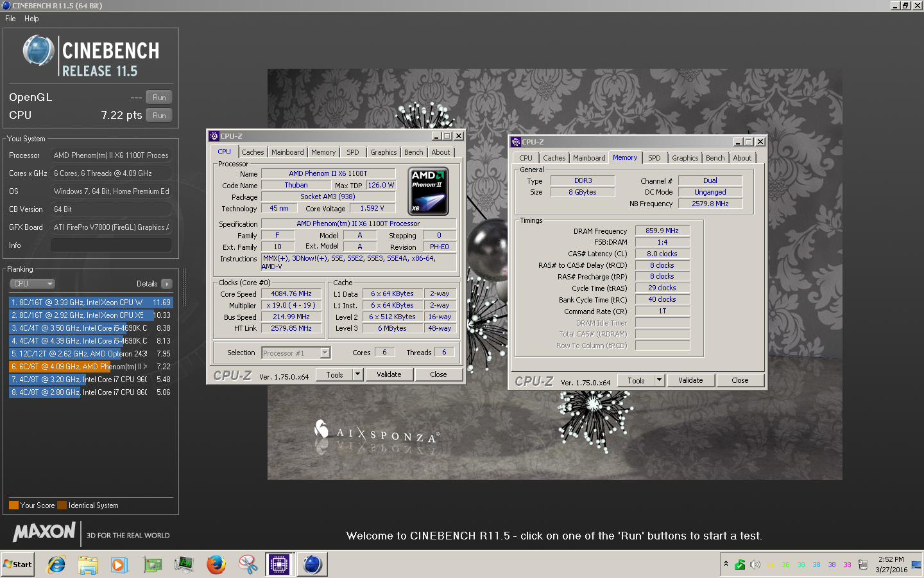Screen dimensions: 924x578
Task: Click Validate in right CPU-Z window
Action: [691, 380]
